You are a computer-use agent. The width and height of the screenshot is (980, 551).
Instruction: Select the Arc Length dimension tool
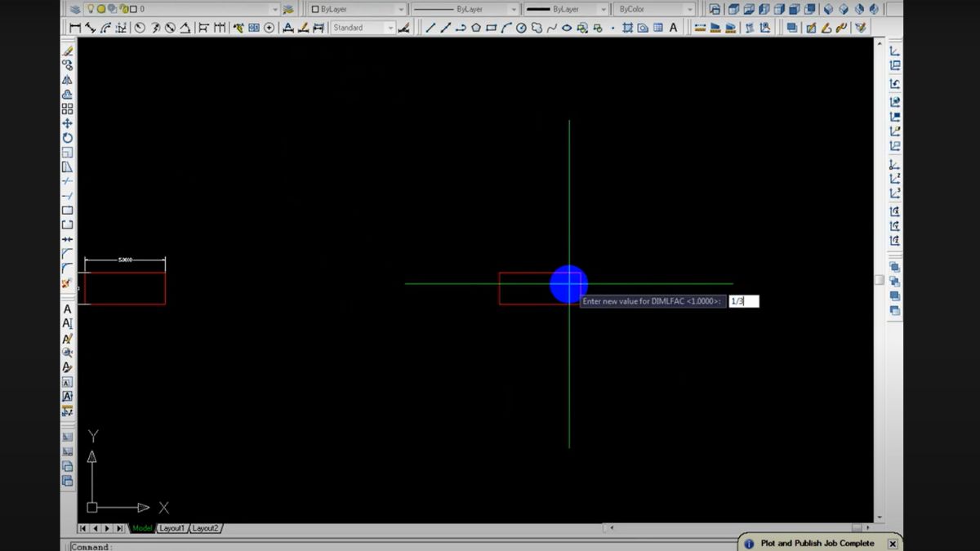click(x=105, y=28)
